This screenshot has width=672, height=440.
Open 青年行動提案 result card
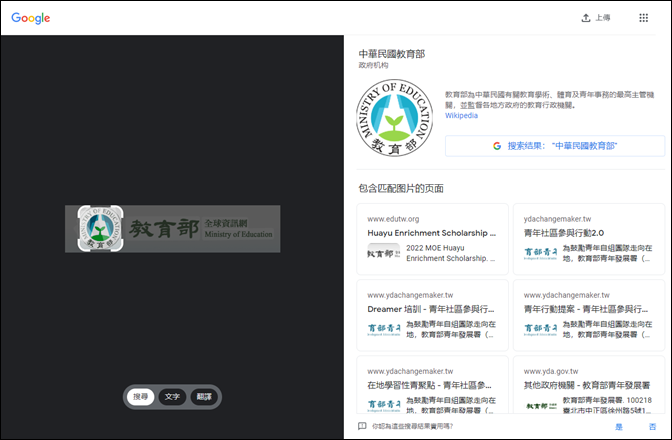589,315
